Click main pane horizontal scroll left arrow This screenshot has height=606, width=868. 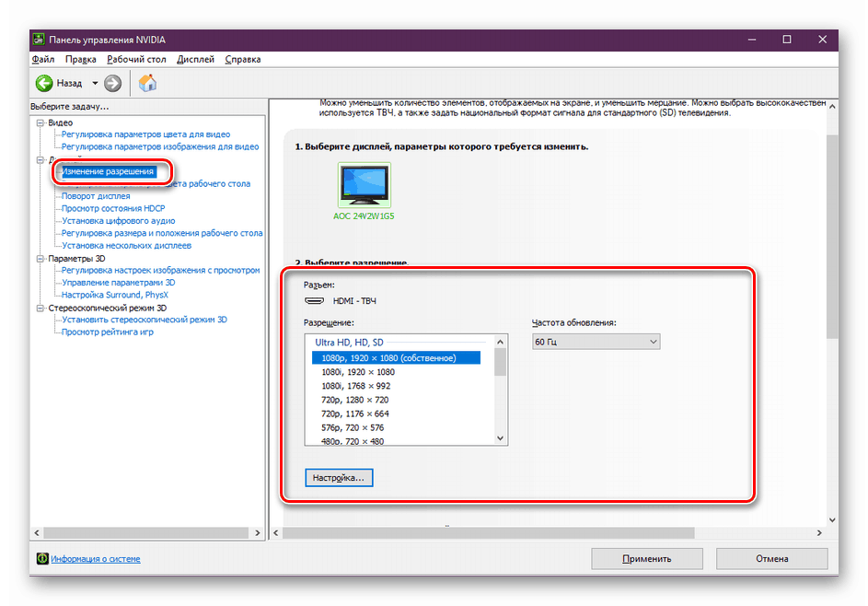click(276, 533)
